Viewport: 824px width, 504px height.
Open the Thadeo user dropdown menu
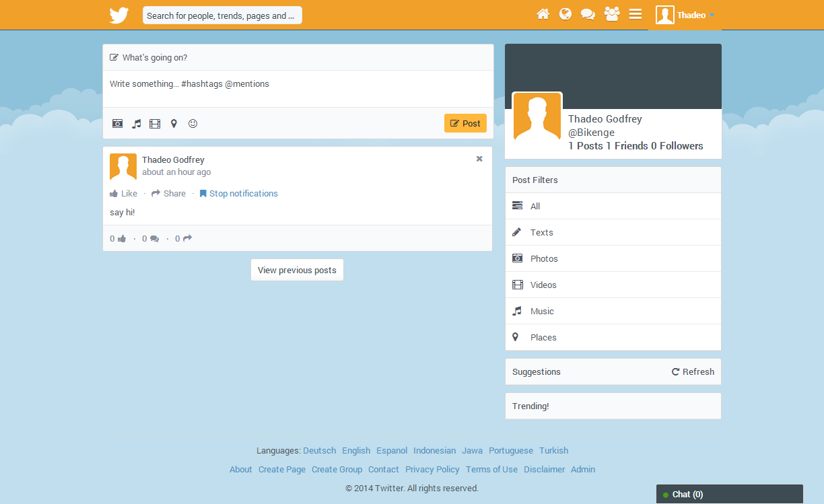click(x=685, y=15)
